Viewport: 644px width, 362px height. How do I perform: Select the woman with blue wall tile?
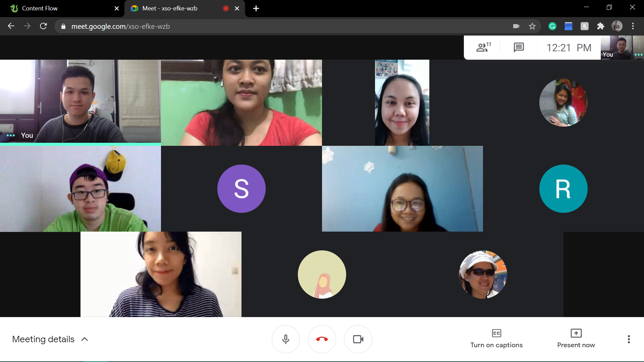[402, 189]
